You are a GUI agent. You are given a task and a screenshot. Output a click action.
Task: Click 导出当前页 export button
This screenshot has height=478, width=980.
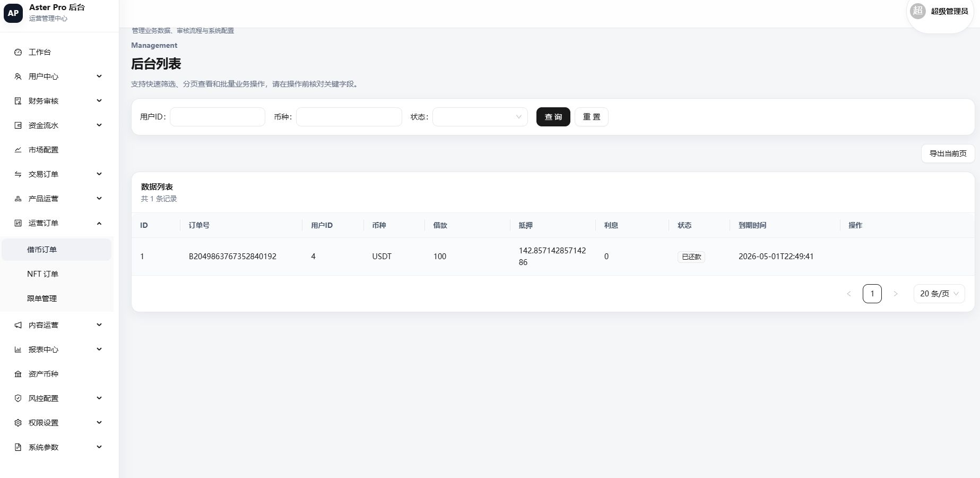[x=948, y=153]
